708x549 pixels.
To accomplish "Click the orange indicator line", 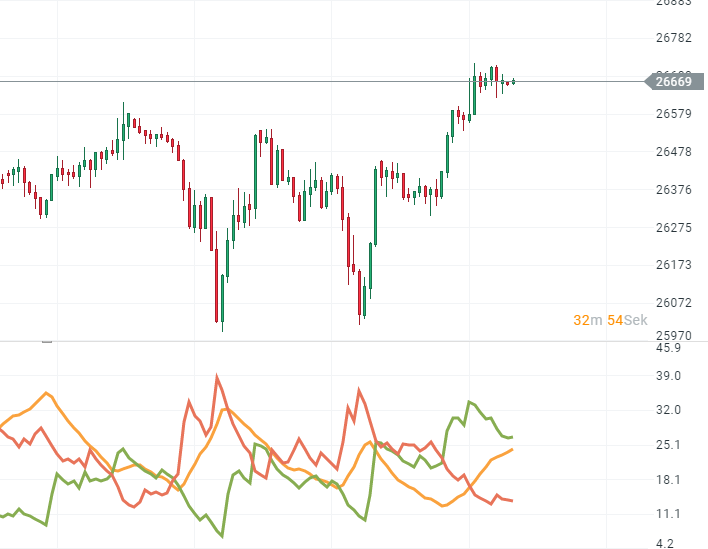I will click(x=46, y=393).
